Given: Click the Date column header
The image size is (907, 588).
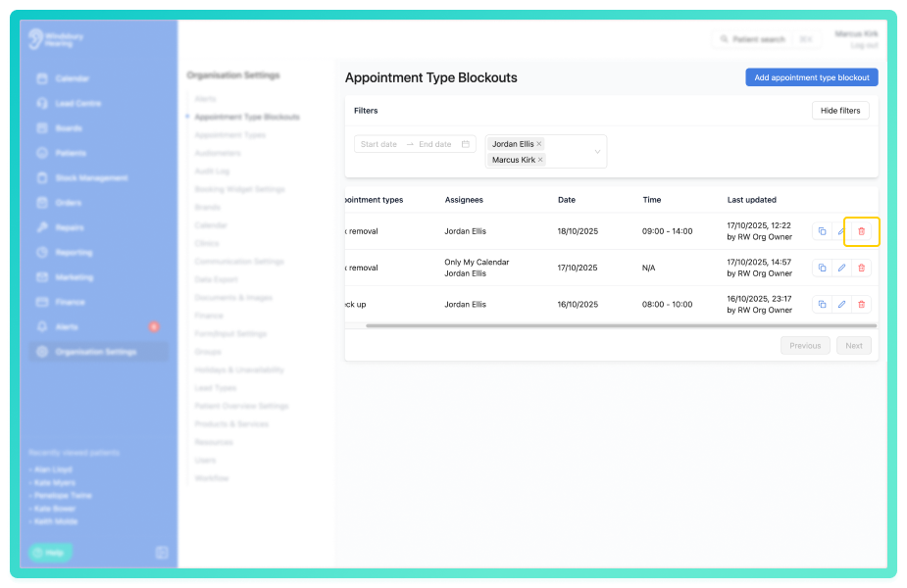Looking at the screenshot, I should [x=567, y=200].
